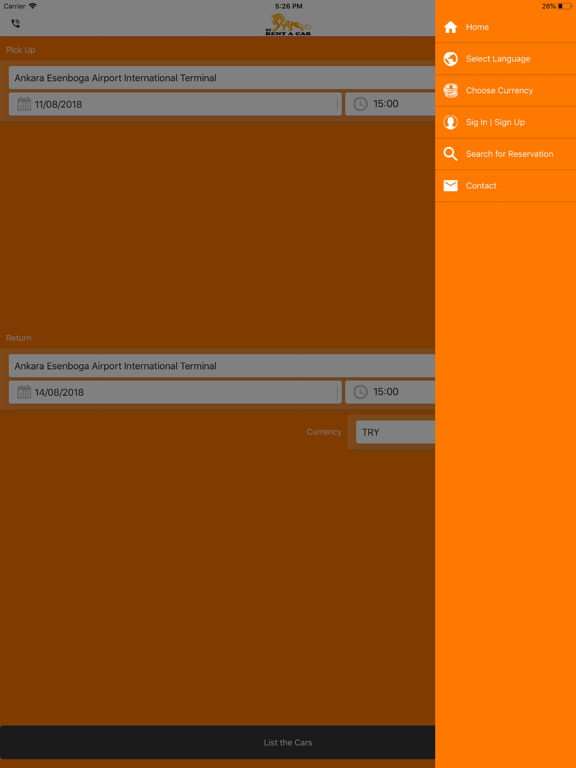
Task: Click the magnifying glass icon
Action: pyautogui.click(x=450, y=154)
